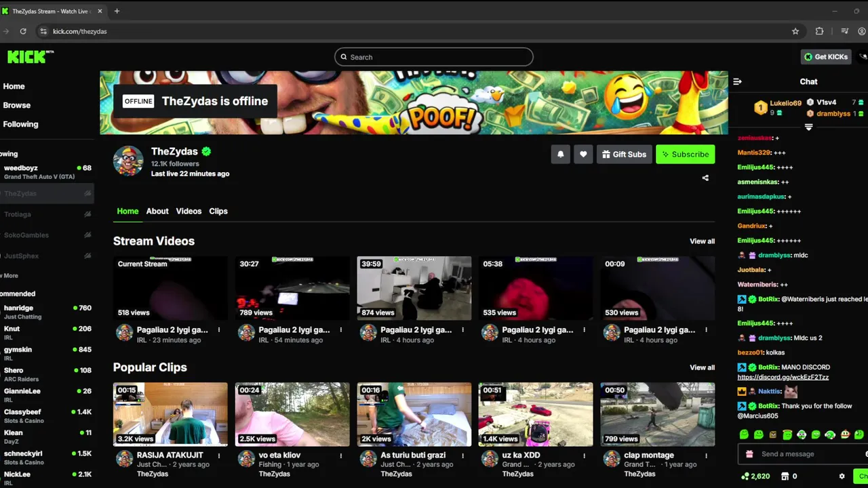Viewport: 868px width, 488px height.
Task: Open NickLee channel in sidebar
Action: [46, 478]
